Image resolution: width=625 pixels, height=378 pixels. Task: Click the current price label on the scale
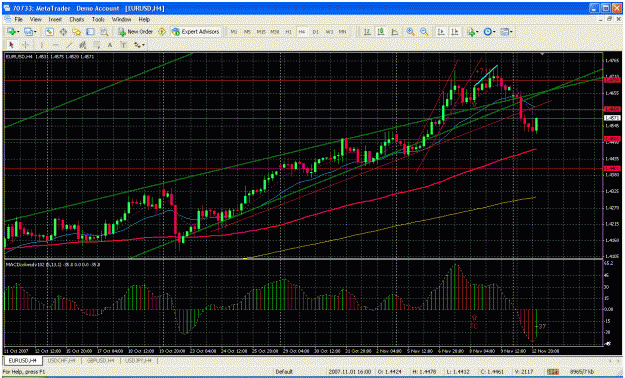[x=612, y=118]
